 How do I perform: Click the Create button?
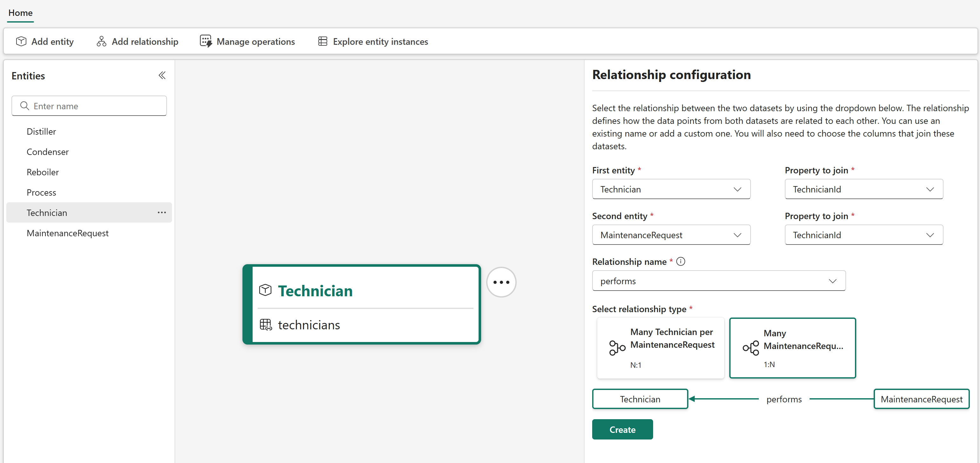[x=622, y=429]
